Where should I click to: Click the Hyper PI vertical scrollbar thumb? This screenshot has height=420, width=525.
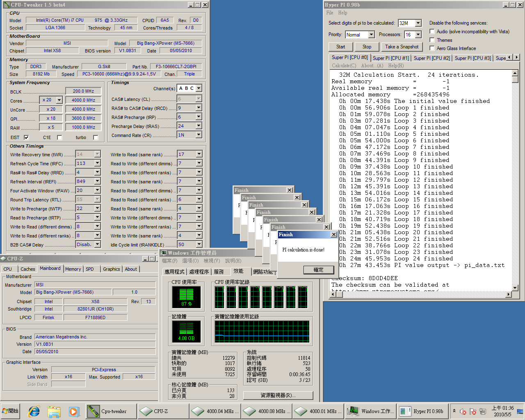pos(515,80)
